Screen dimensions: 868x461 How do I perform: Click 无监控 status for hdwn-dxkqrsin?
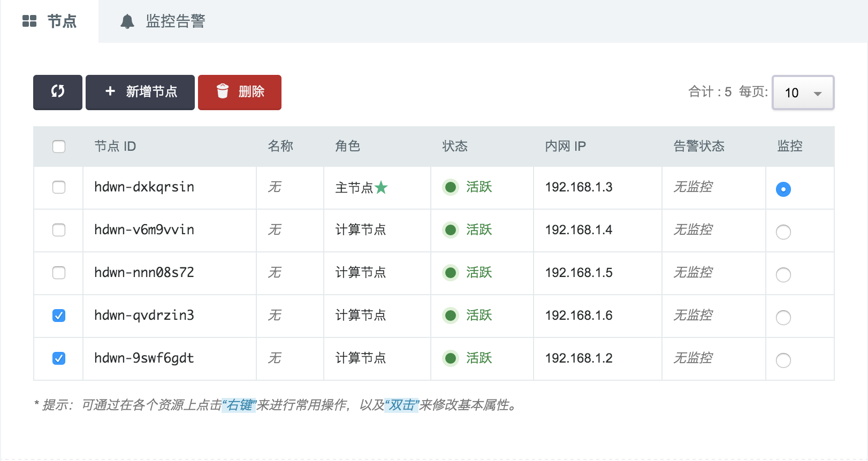click(693, 187)
